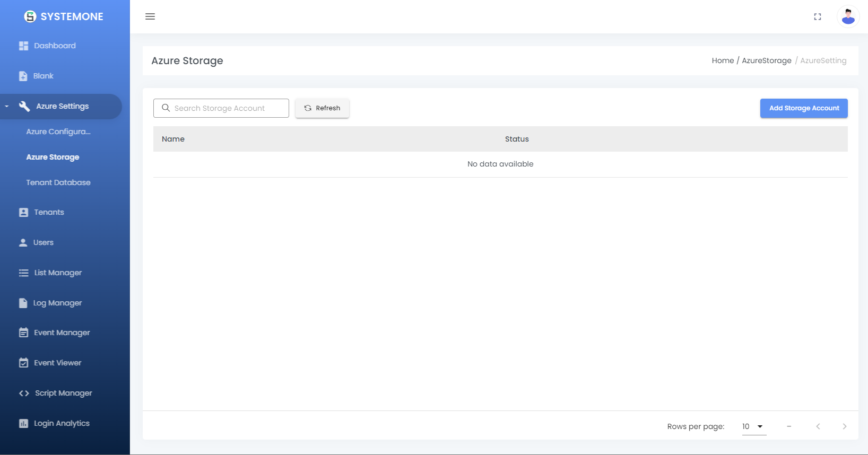Image resolution: width=868 pixels, height=455 pixels.
Task: Open List Manager from sidebar
Action: [58, 273]
